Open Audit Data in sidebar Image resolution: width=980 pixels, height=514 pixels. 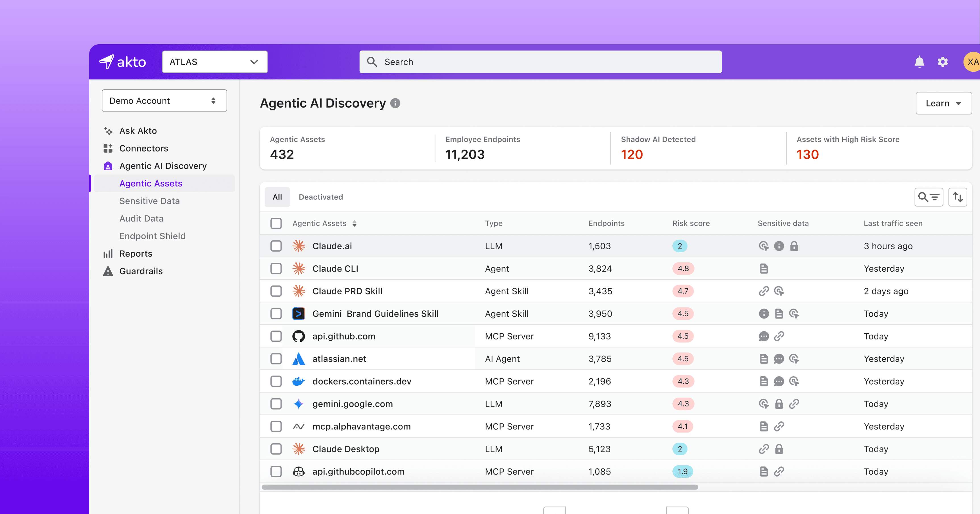click(x=141, y=219)
